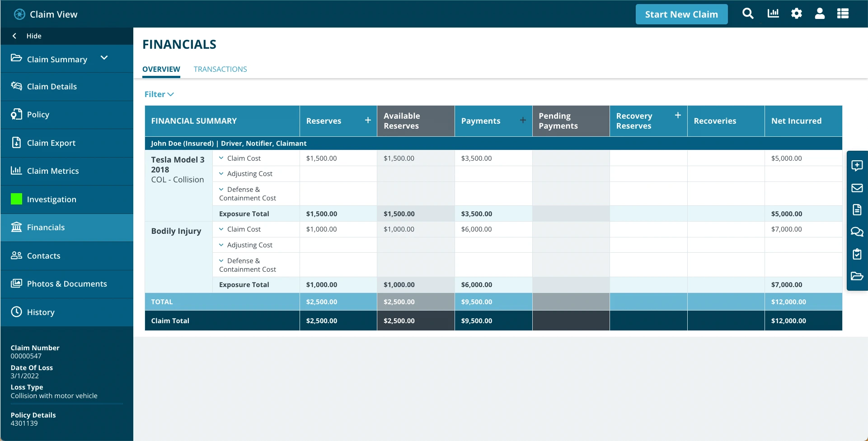This screenshot has width=868, height=441.
Task: Open settings from the top bar gear
Action: coord(796,14)
